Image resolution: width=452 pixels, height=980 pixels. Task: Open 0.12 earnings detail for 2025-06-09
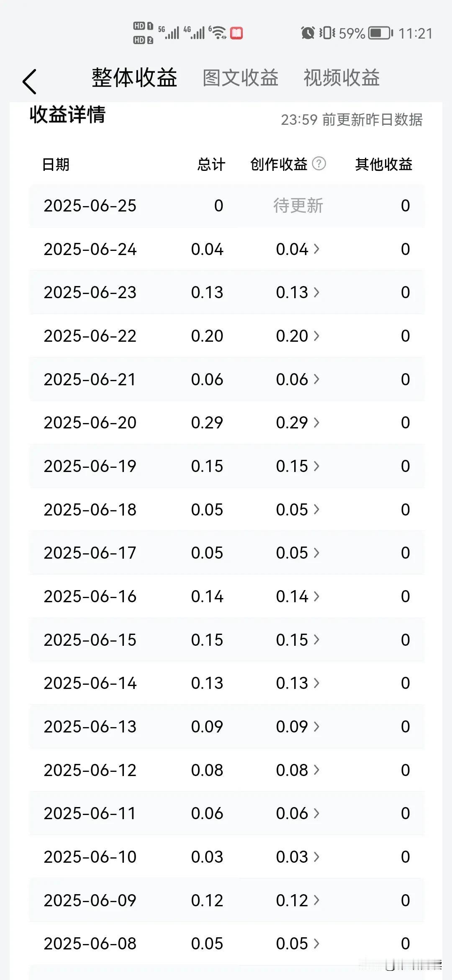pyautogui.click(x=298, y=900)
